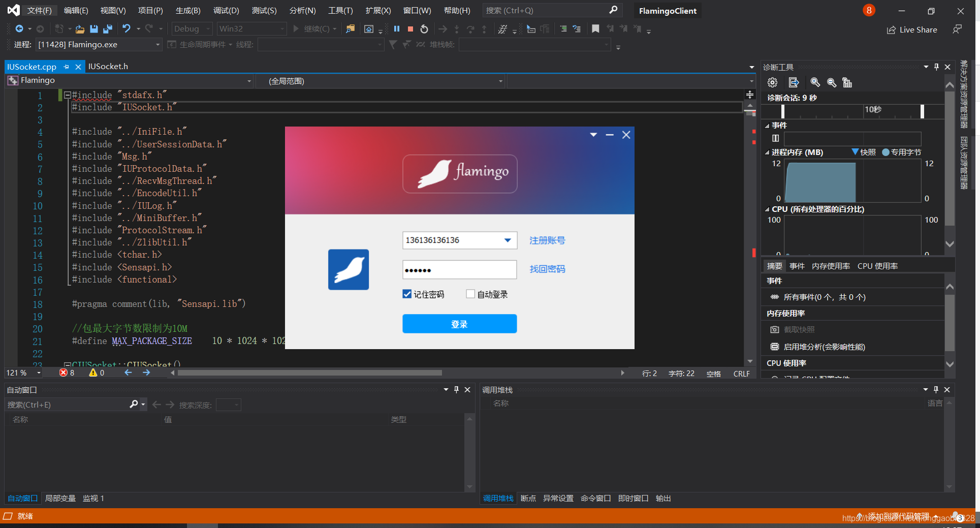Open the find-in-files toolbar icon
This screenshot has height=528, width=980.
click(350, 29)
